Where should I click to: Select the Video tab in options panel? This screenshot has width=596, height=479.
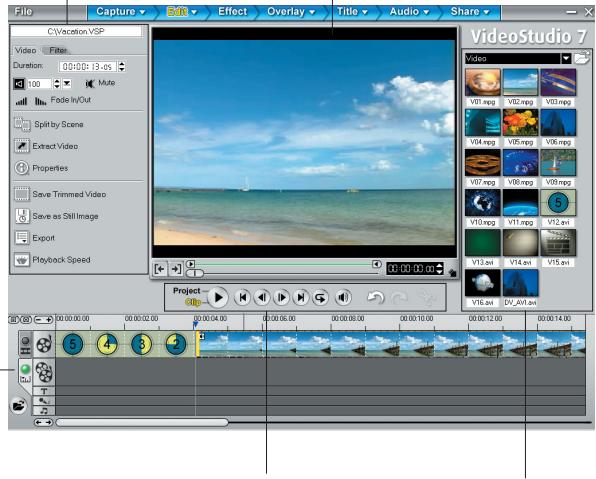pos(25,50)
